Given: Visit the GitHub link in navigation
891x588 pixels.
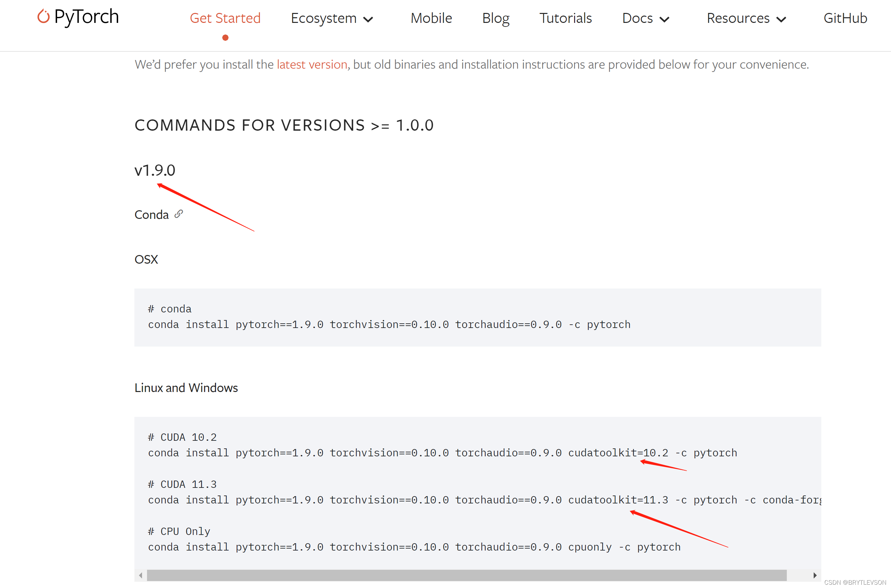Looking at the screenshot, I should (x=845, y=18).
